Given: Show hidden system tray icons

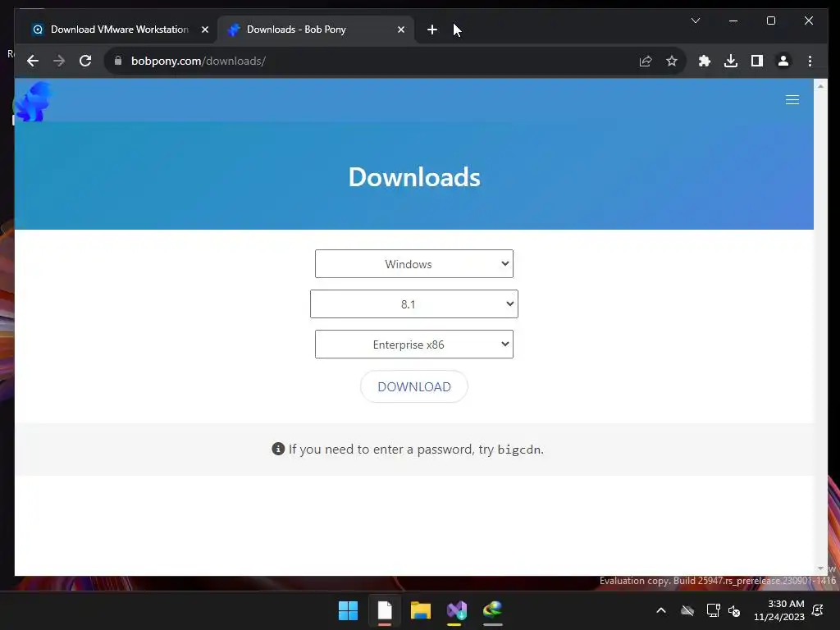Looking at the screenshot, I should (x=661, y=610).
